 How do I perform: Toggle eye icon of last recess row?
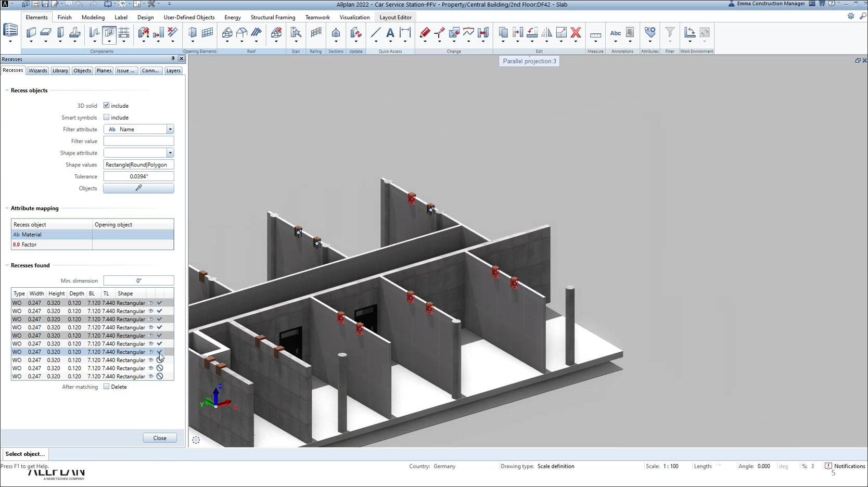(x=151, y=376)
